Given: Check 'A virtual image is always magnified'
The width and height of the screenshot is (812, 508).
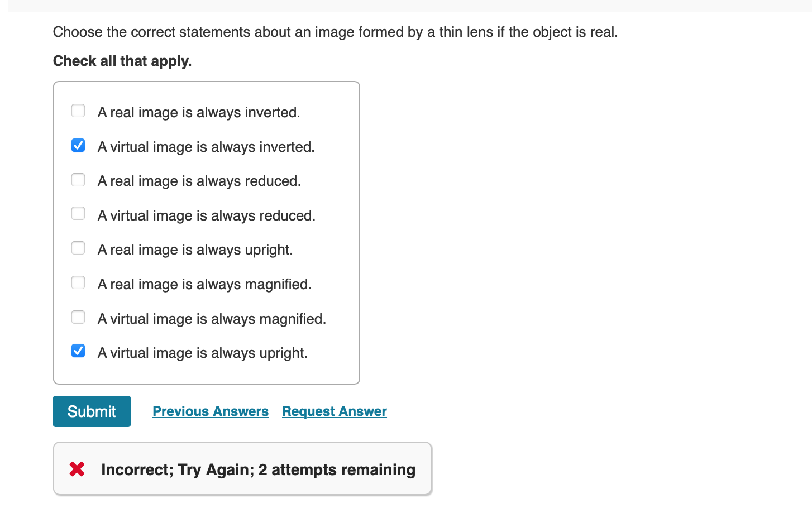Looking at the screenshot, I should (78, 317).
